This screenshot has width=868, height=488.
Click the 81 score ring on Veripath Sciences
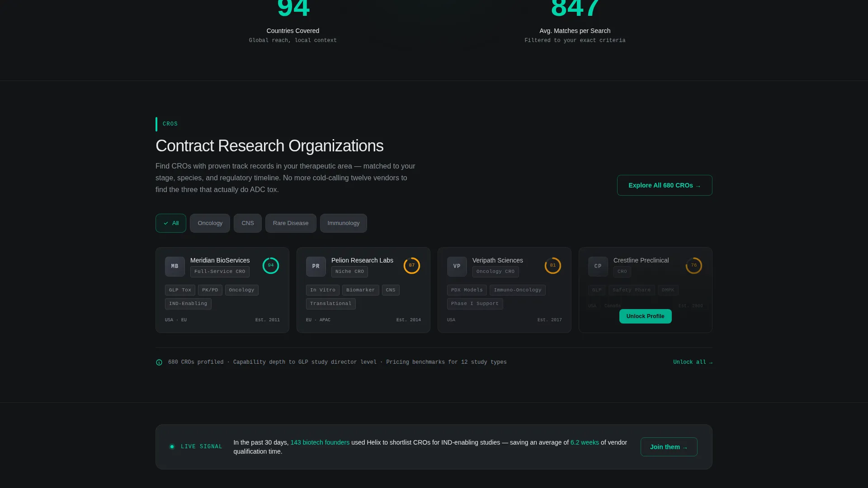click(x=553, y=266)
